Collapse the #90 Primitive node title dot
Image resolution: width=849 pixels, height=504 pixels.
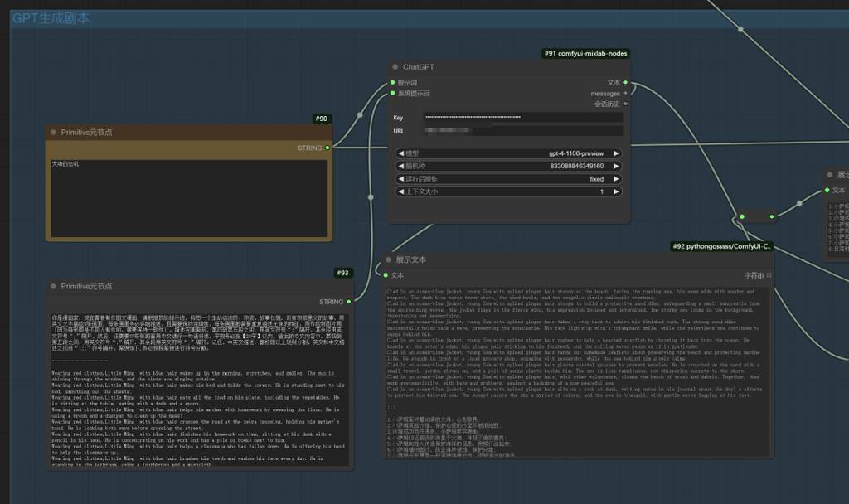[x=53, y=132]
